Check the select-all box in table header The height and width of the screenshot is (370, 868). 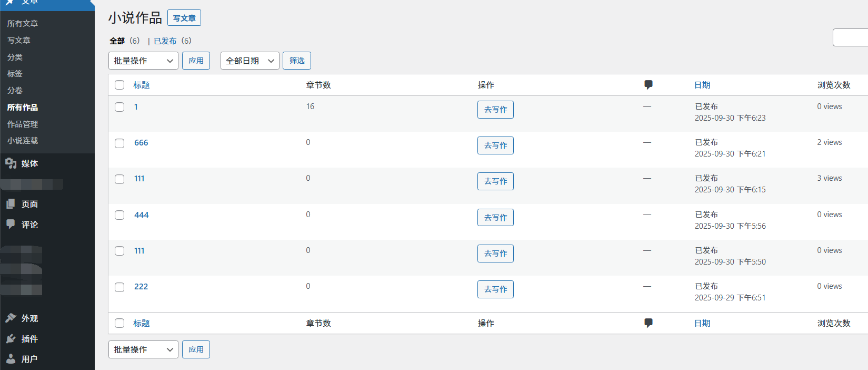tap(119, 85)
